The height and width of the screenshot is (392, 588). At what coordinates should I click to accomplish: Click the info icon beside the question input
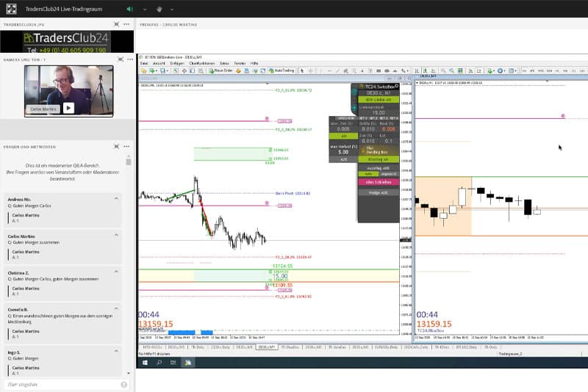[124, 385]
